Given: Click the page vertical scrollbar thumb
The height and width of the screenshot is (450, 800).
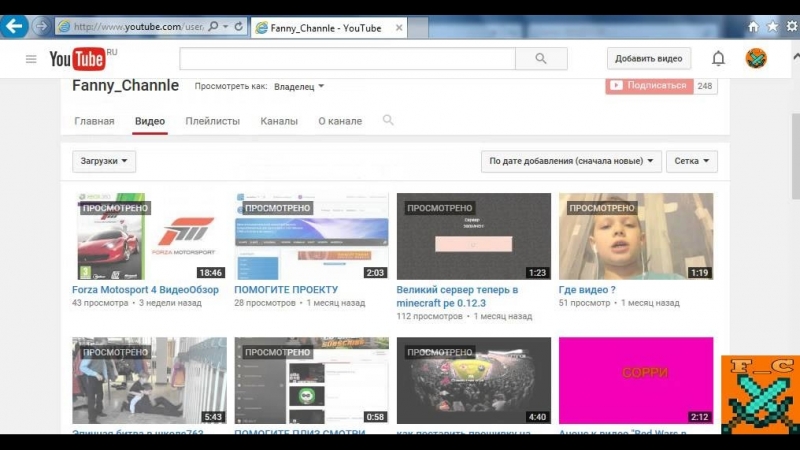Looking at the screenshot, I should tap(795, 156).
